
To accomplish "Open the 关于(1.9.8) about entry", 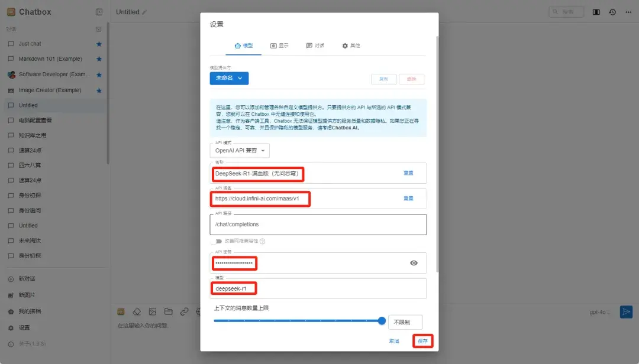I will coord(32,344).
